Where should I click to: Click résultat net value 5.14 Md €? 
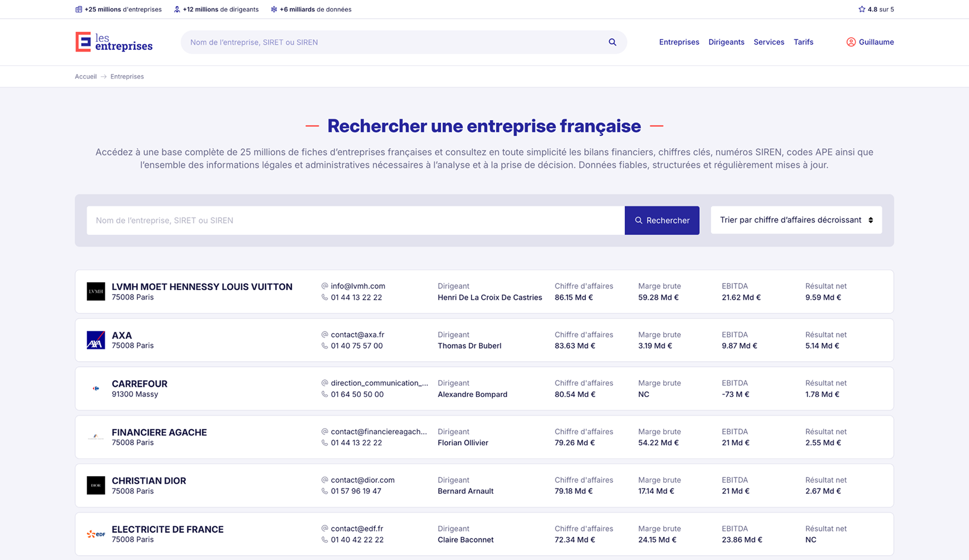pyautogui.click(x=822, y=346)
